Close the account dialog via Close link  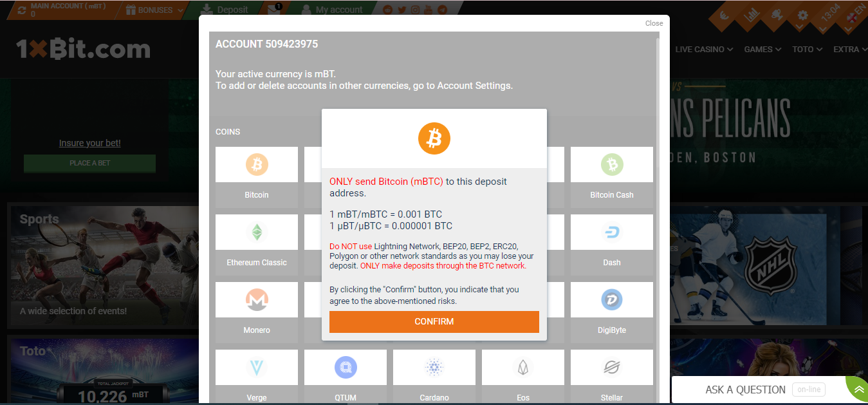654,23
